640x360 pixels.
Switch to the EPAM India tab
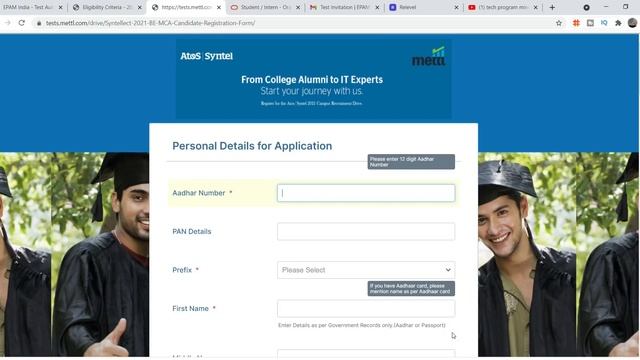[29, 7]
